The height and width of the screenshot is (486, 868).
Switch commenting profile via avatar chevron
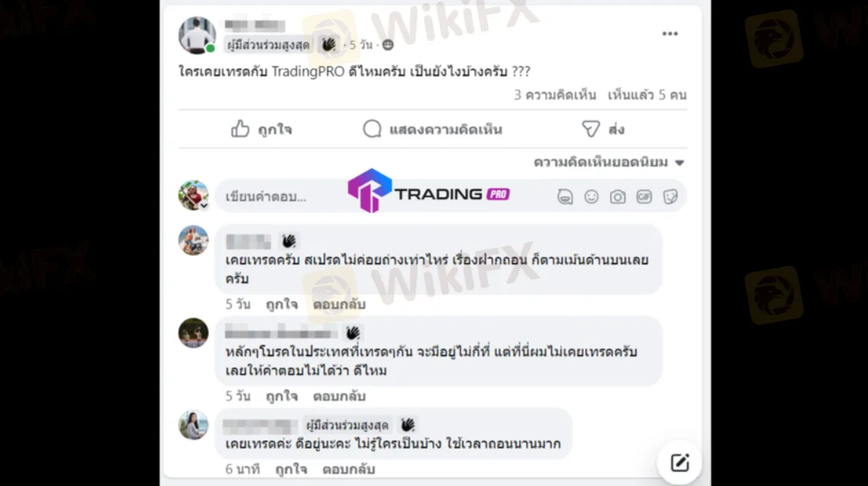pos(205,205)
